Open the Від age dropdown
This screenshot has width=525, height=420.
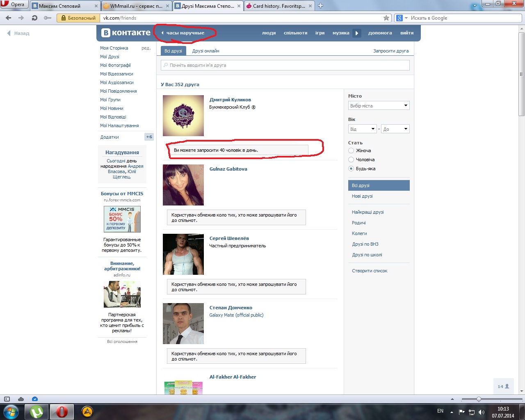pyautogui.click(x=363, y=129)
